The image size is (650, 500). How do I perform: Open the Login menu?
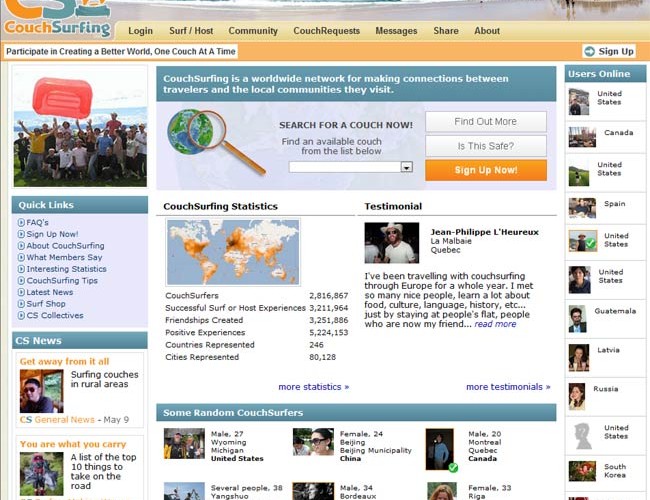[x=141, y=31]
